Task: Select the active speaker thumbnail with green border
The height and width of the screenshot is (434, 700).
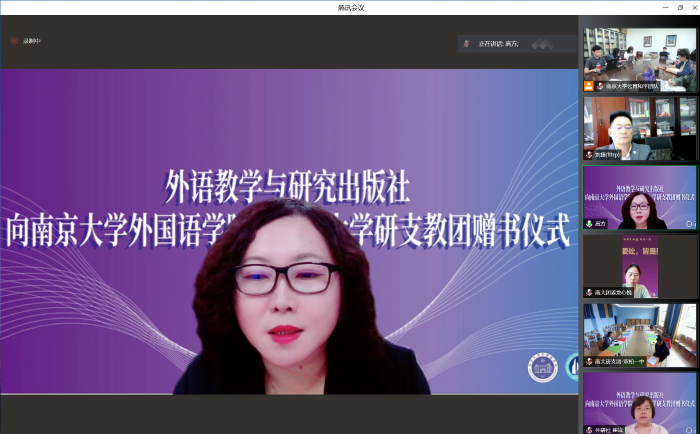Action: pyautogui.click(x=639, y=197)
